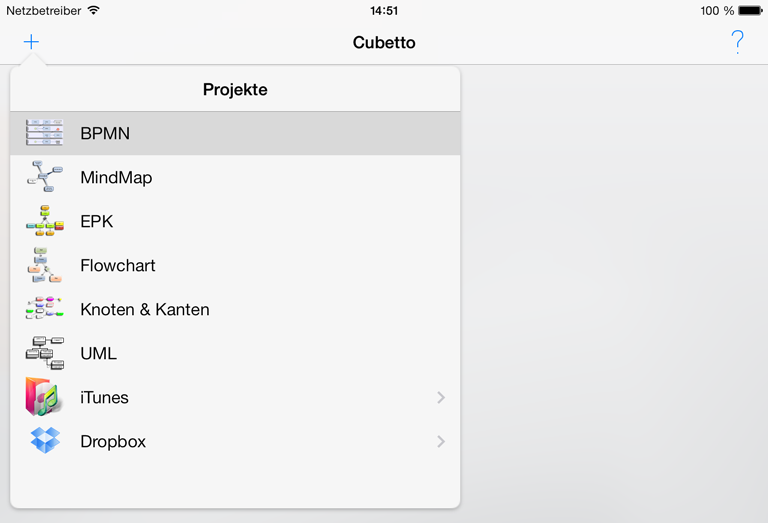Click the EPK diagram icon
The image size is (768, 523).
click(x=45, y=221)
